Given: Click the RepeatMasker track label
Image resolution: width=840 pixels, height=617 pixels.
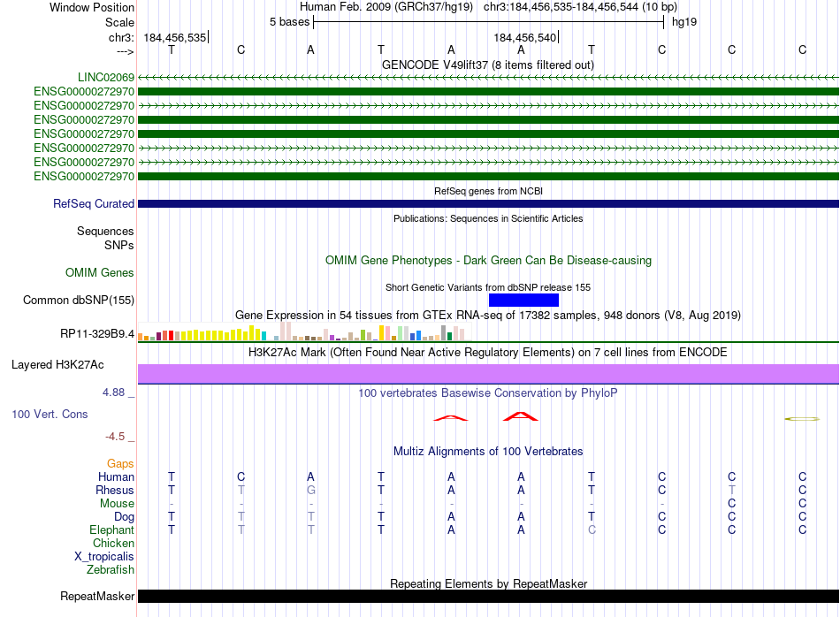Looking at the screenshot, I should pos(97,596).
